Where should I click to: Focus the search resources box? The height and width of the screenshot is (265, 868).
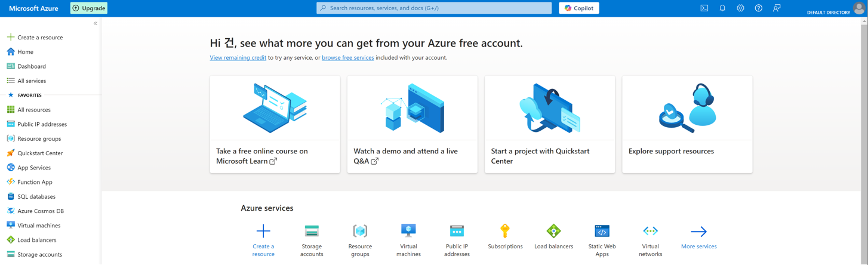pos(434,8)
